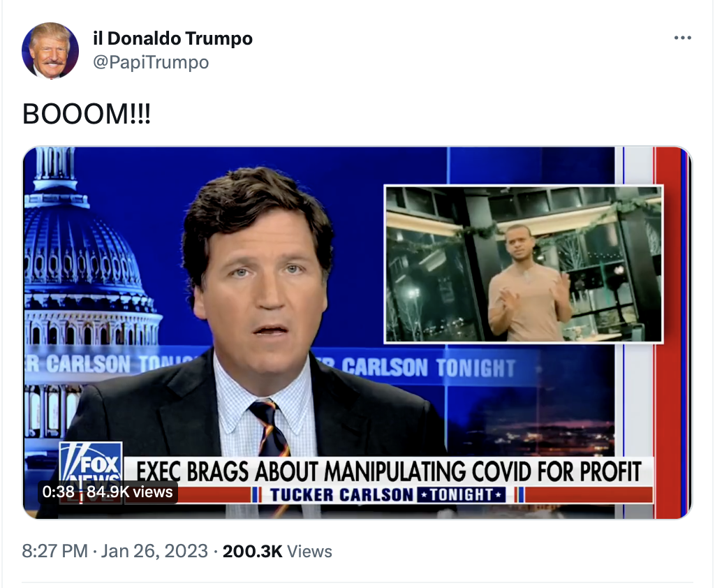Open the il Donaldo Trumpo display name link
This screenshot has width=715, height=588.
[x=172, y=38]
